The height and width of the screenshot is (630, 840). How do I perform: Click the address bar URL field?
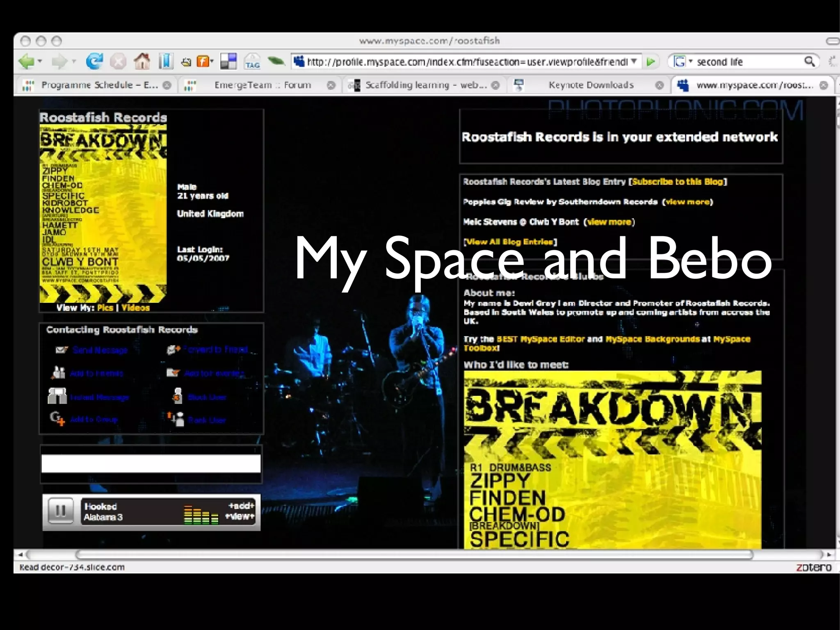click(467, 62)
